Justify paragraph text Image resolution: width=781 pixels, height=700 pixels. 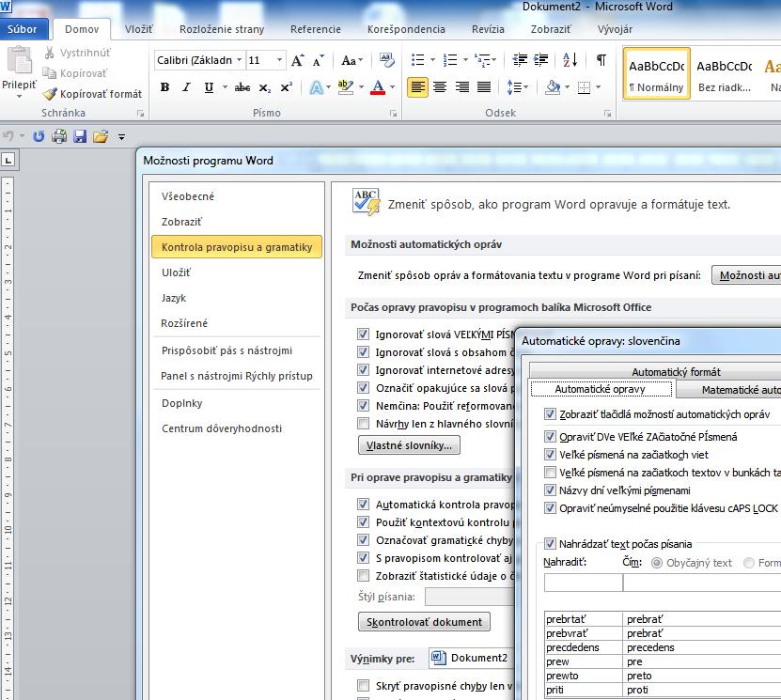click(x=484, y=87)
